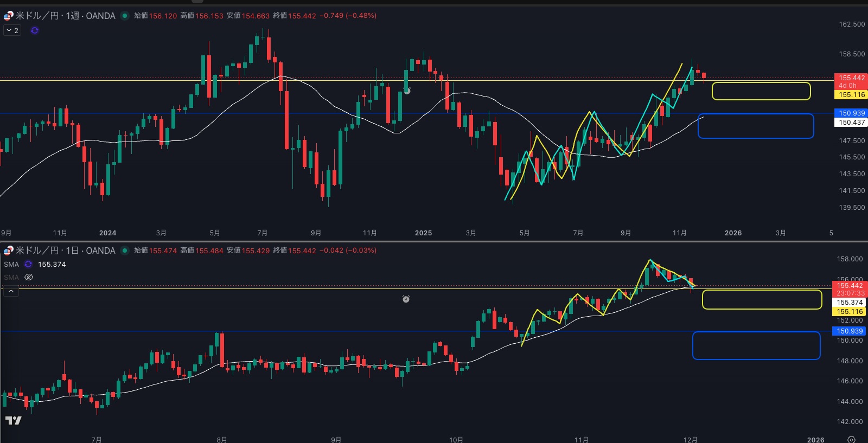Click the 米ドル/円 1日 OANDA symbol title
Viewport: 868px width, 443px height.
(65, 251)
